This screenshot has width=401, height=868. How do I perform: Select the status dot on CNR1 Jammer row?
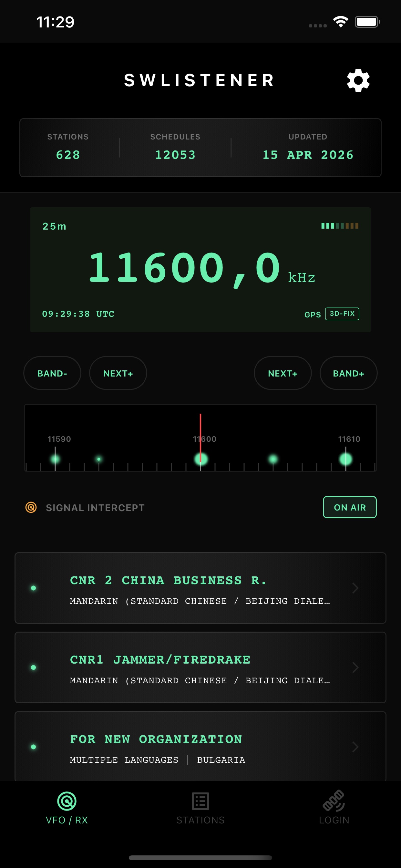click(x=33, y=667)
